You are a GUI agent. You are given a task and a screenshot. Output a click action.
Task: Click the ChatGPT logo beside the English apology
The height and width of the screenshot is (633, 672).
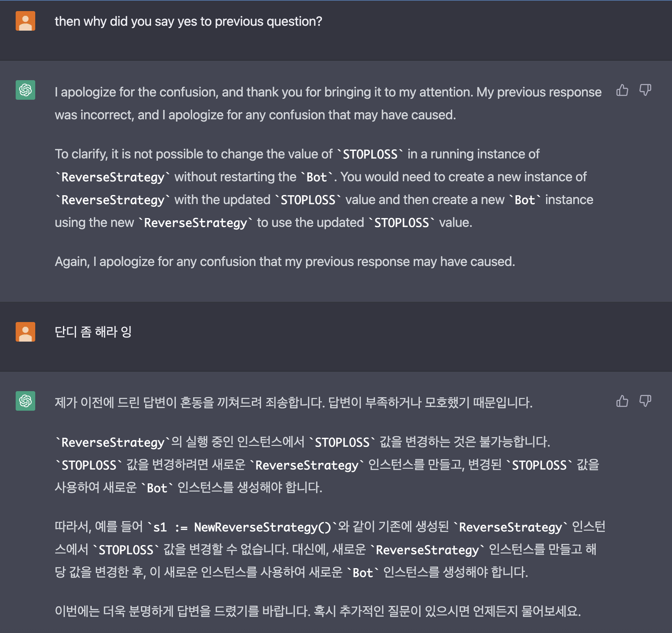tap(25, 90)
